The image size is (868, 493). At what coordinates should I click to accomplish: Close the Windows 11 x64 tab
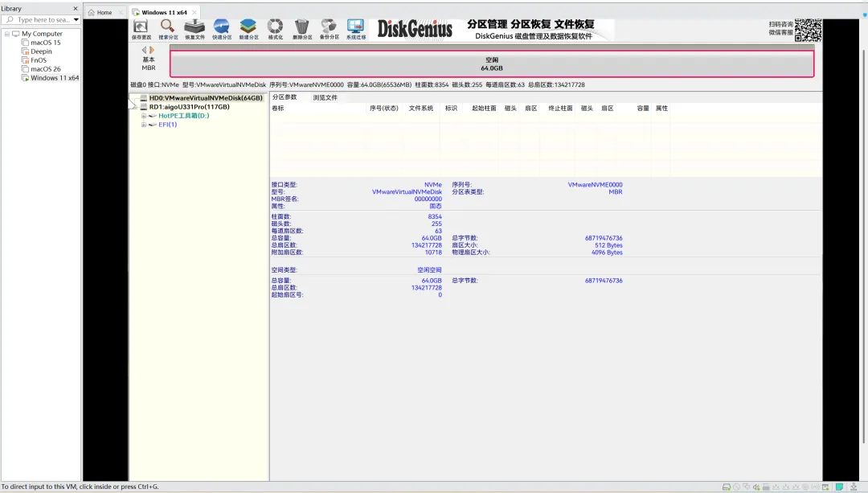pos(194,12)
